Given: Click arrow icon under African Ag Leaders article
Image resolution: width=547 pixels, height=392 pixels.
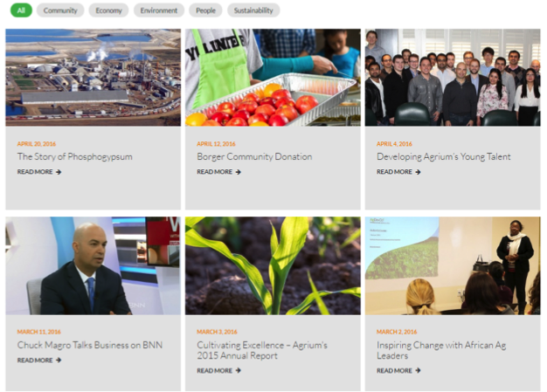Looking at the screenshot, I should click(x=418, y=371).
